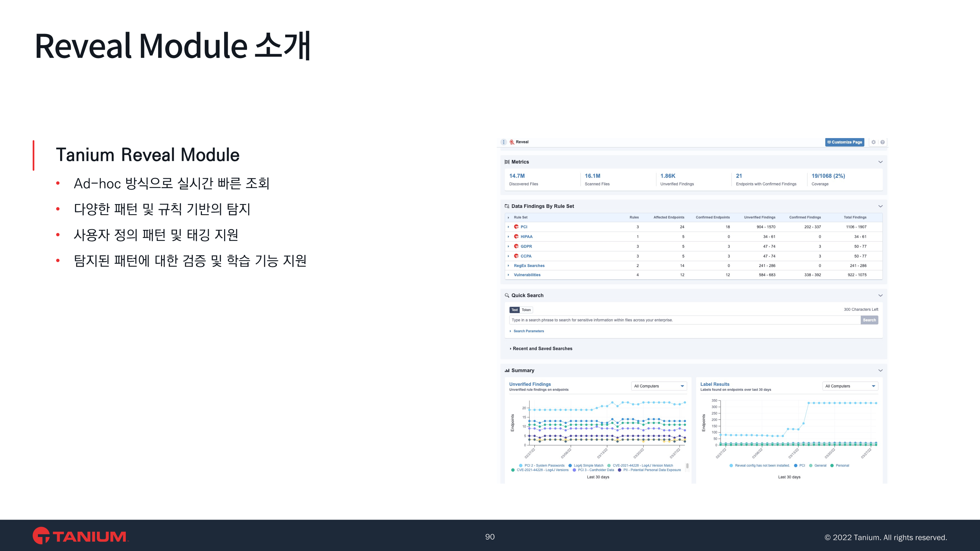Expand Search Parameters link
This screenshot has height=551, width=980.
coord(529,331)
